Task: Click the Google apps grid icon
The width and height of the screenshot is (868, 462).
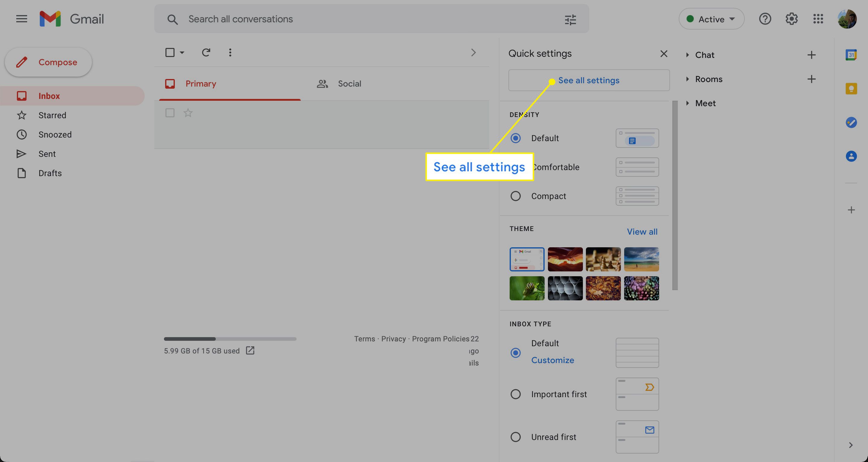Action: point(818,19)
